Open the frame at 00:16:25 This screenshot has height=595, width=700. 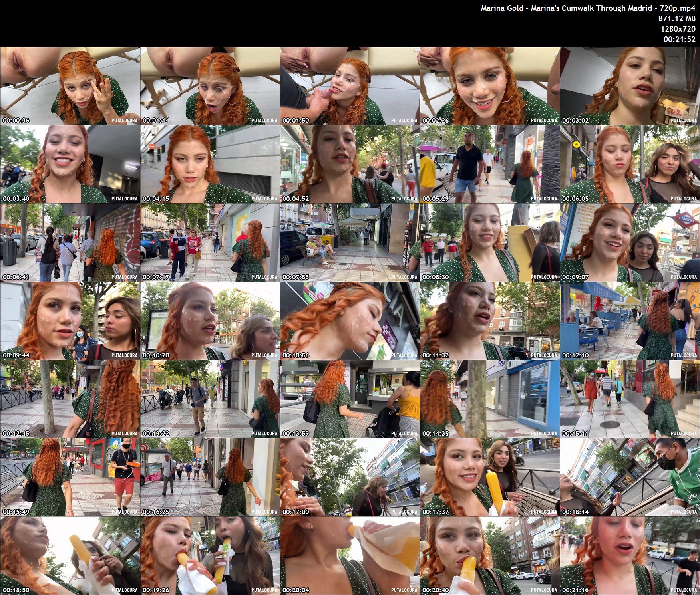tap(210, 477)
